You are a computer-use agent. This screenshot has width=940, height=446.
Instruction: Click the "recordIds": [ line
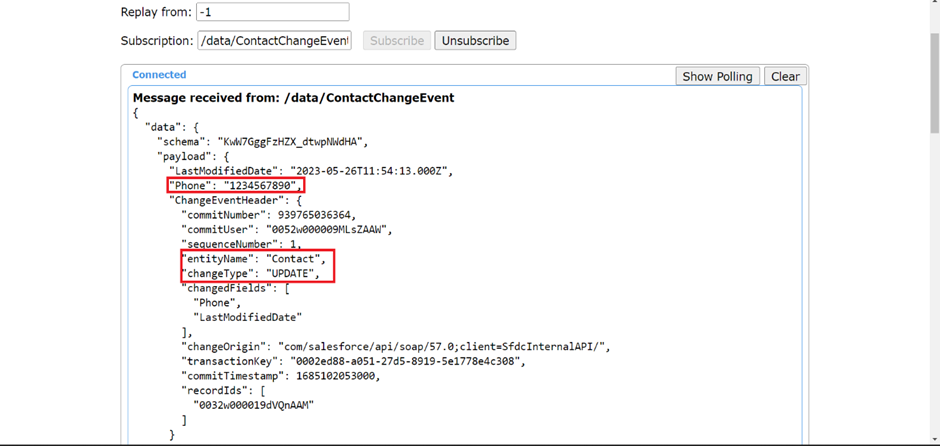pos(223,390)
